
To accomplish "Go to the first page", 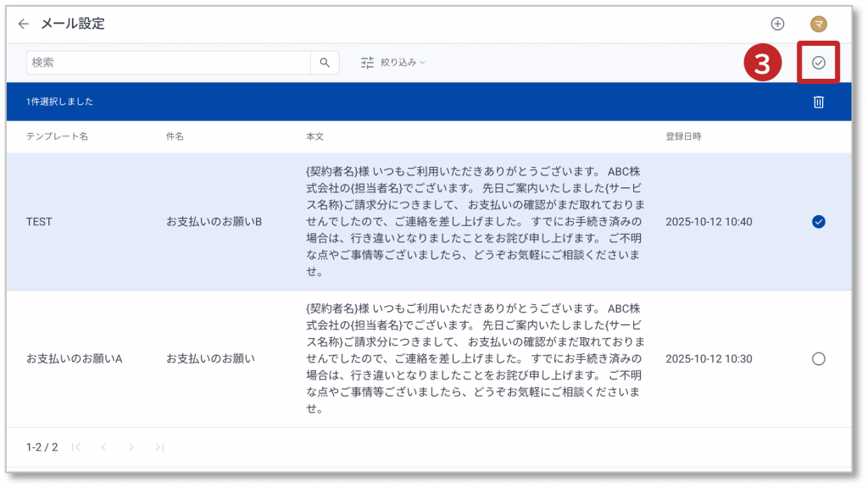I will tap(76, 447).
